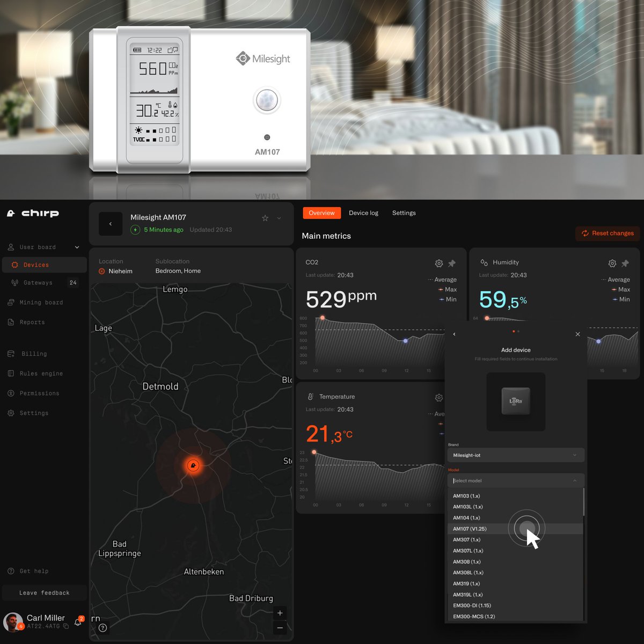This screenshot has height=644, width=644.
Task: Mark Milesight AM107 as favorite with the star
Action: point(265,218)
